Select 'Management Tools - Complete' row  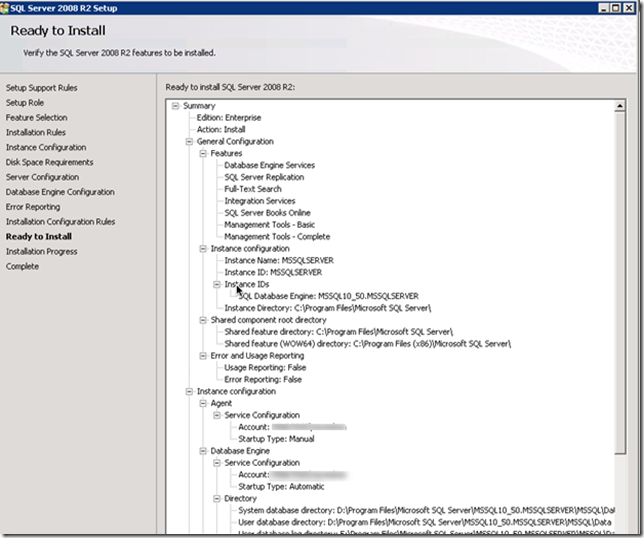(x=277, y=237)
